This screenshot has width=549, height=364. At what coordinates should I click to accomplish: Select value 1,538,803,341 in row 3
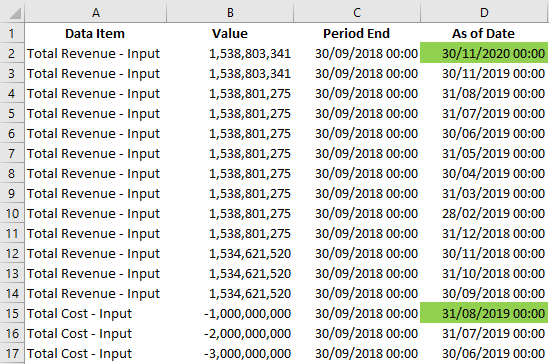click(230, 74)
